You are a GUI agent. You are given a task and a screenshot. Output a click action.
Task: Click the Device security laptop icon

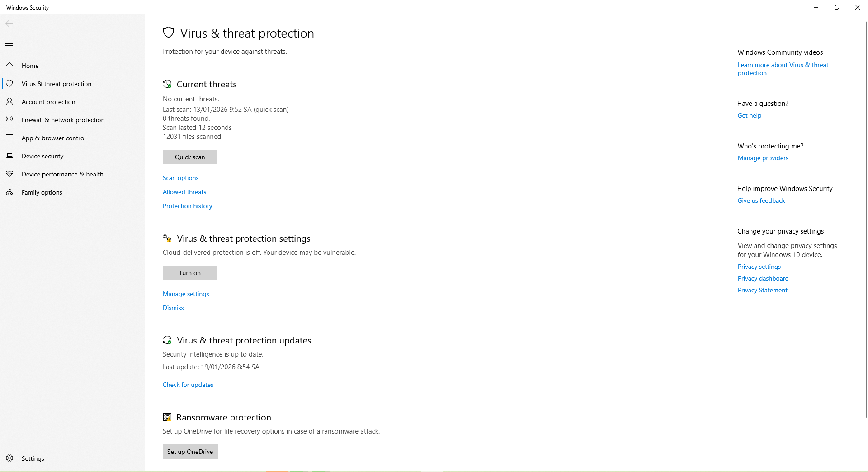point(9,156)
